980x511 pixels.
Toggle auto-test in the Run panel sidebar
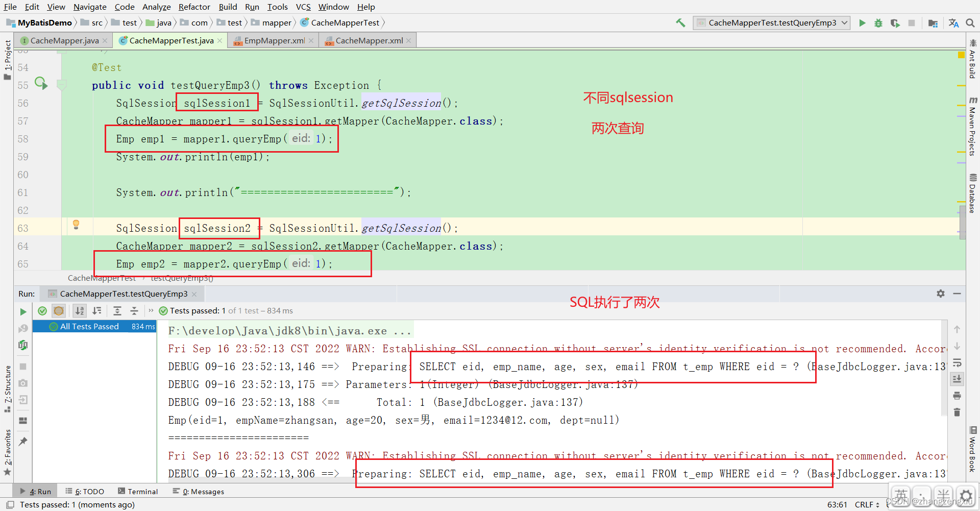[23, 346]
